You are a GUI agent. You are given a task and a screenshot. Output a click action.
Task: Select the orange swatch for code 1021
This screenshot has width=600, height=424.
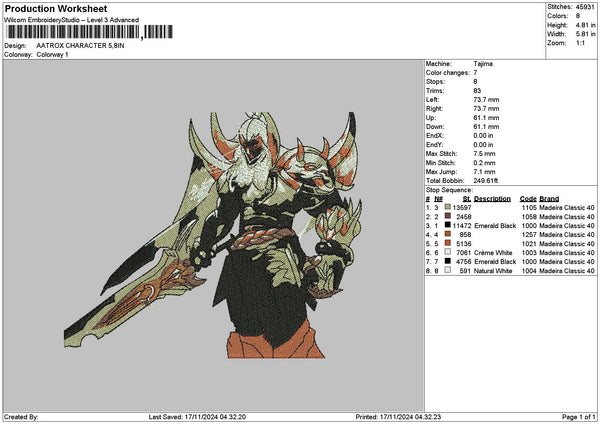pos(449,243)
